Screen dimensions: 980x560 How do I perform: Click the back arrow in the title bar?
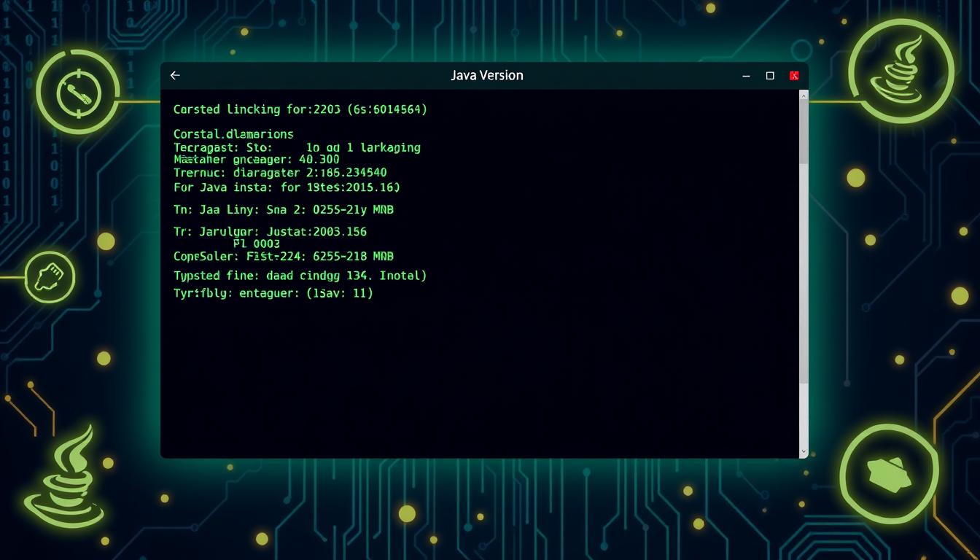pyautogui.click(x=175, y=75)
